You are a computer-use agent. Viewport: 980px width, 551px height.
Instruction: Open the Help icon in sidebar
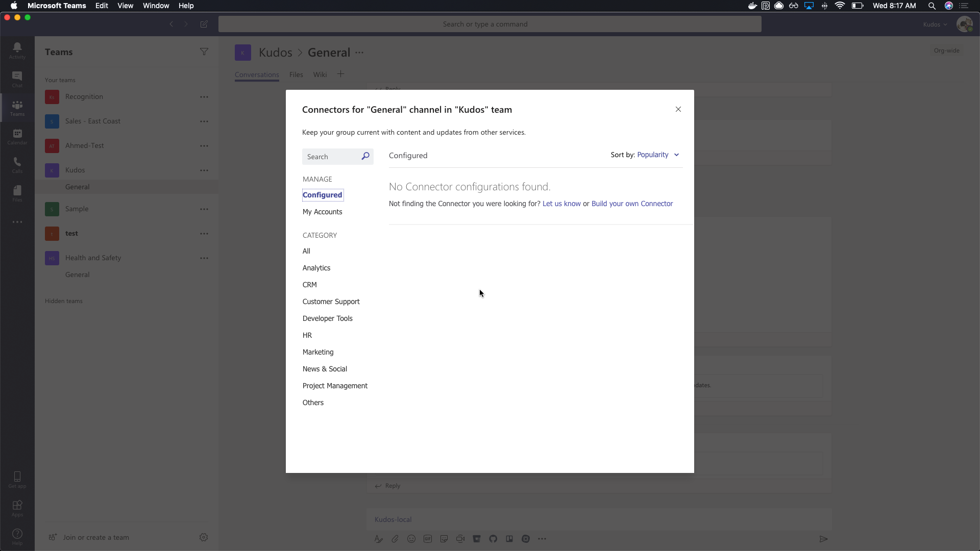[x=17, y=536]
